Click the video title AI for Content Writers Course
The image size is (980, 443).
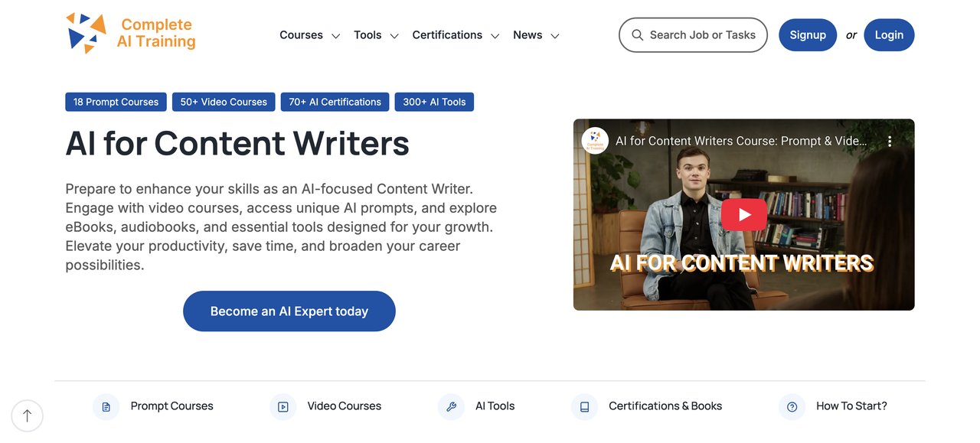coord(741,142)
